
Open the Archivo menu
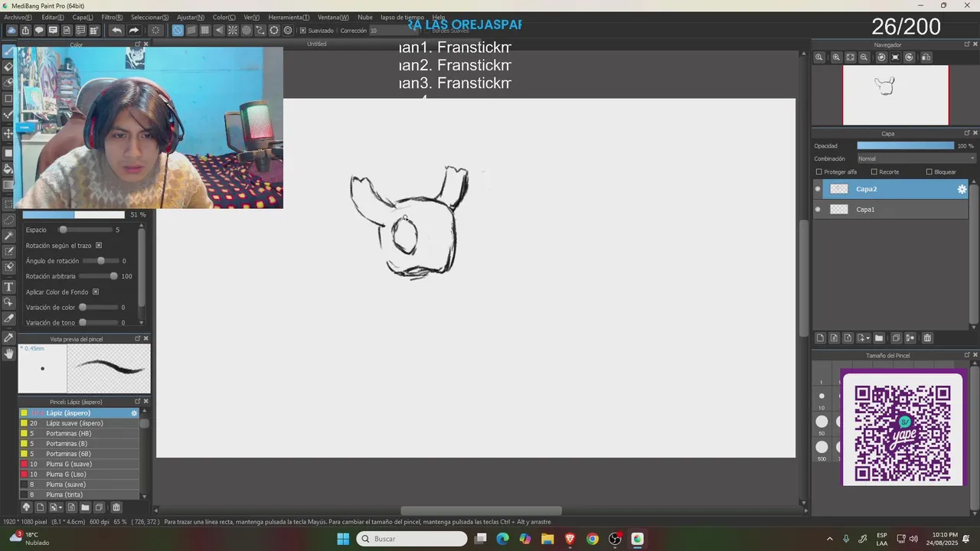coord(18,17)
